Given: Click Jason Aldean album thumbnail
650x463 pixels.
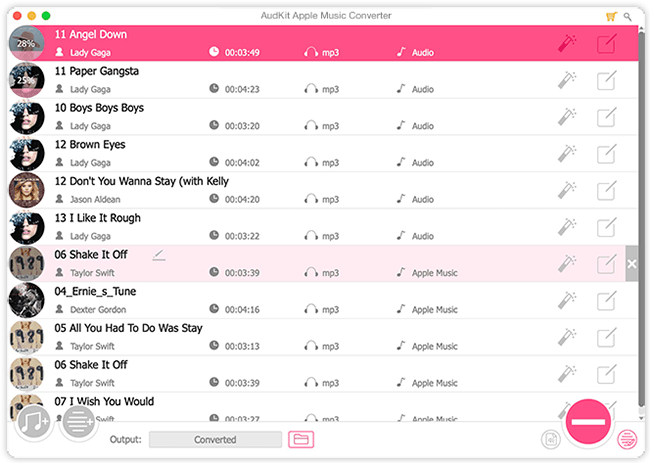Looking at the screenshot, I should point(27,190).
